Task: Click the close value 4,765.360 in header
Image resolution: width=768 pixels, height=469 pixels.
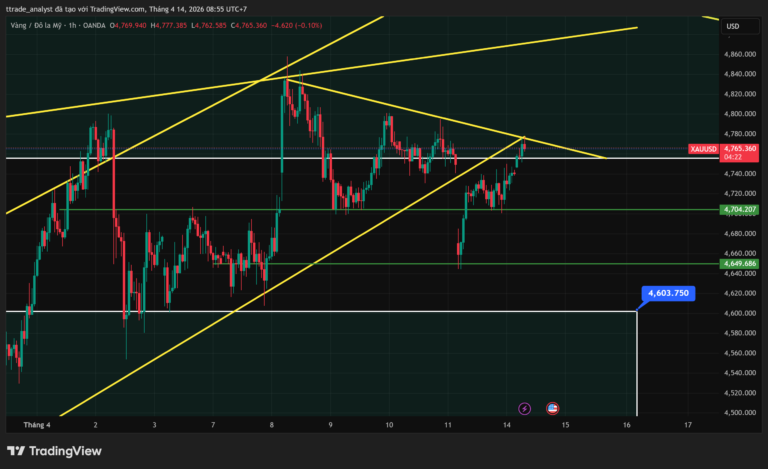Action: [251, 25]
